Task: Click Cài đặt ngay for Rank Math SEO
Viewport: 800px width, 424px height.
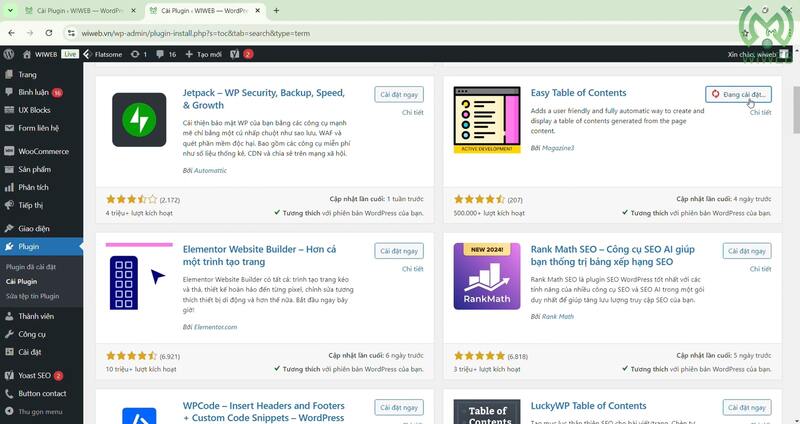Action: coord(747,251)
